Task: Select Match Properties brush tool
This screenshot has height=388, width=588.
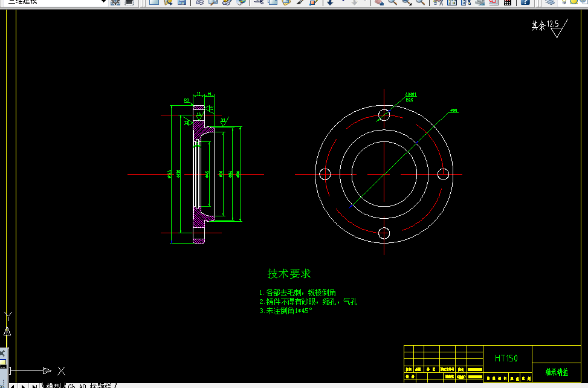Action: coord(300,2)
